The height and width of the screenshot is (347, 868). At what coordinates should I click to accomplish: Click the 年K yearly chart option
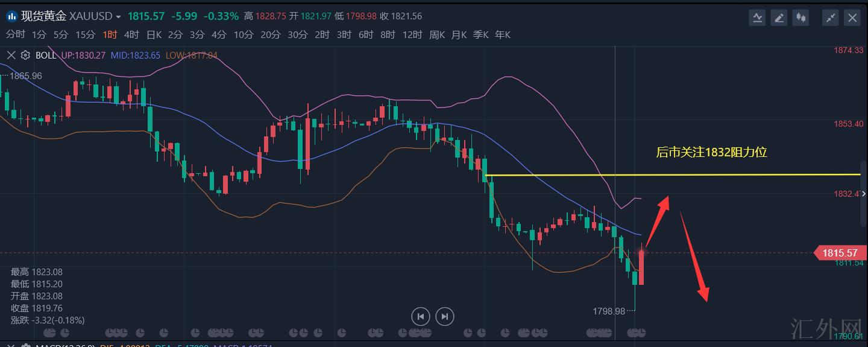[x=503, y=35]
